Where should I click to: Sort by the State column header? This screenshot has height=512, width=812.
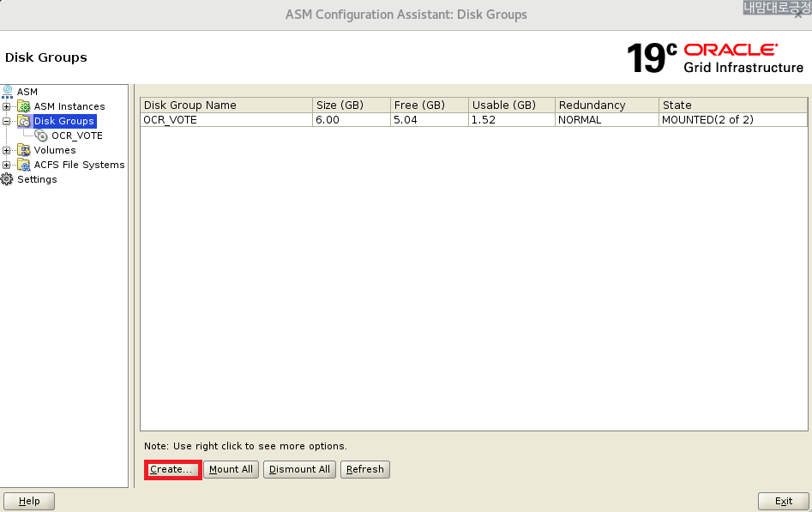[x=733, y=105]
